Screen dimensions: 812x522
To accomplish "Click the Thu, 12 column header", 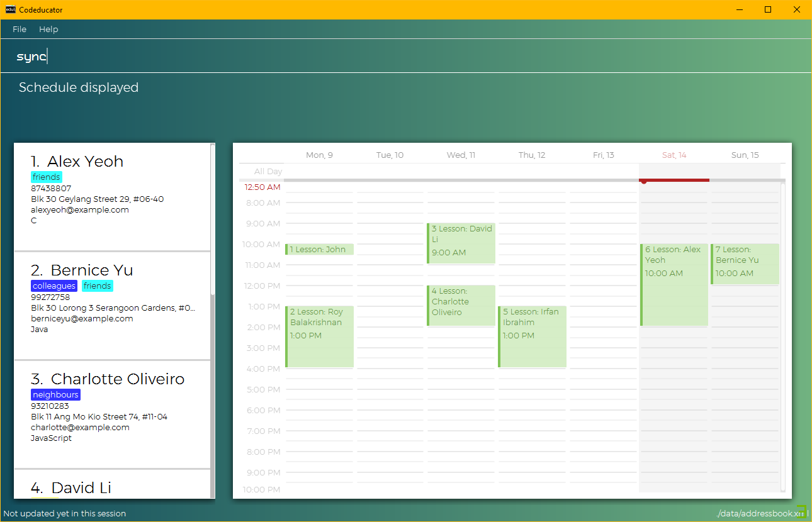I will click(x=532, y=155).
